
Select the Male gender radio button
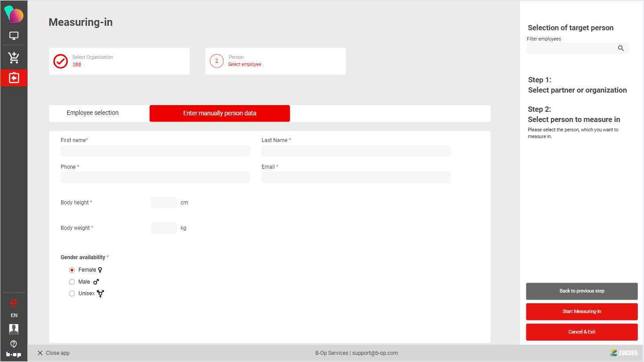click(x=72, y=282)
